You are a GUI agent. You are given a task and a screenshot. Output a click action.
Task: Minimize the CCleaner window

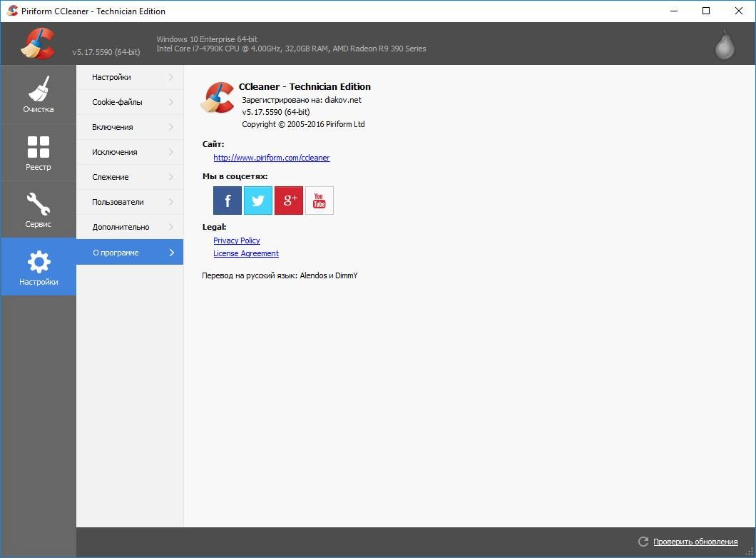pyautogui.click(x=674, y=11)
